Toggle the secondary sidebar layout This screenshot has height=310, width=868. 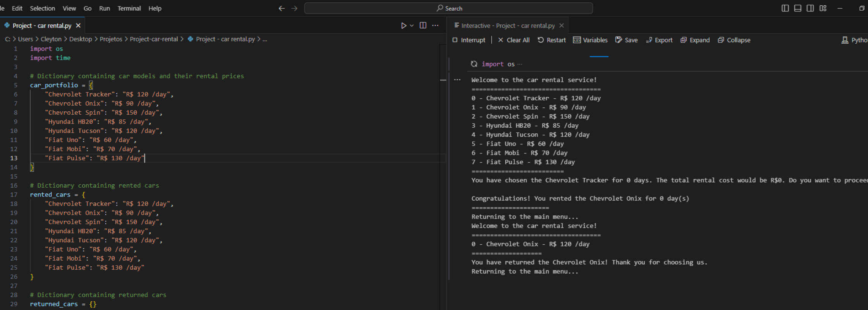click(810, 8)
